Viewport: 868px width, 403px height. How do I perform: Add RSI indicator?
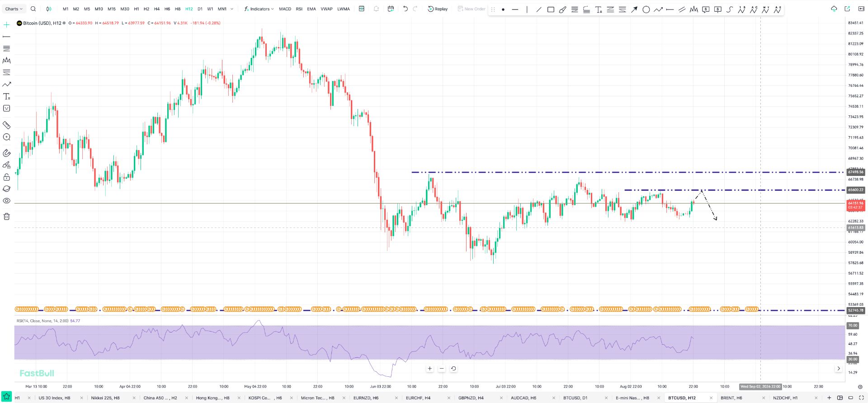tap(299, 9)
